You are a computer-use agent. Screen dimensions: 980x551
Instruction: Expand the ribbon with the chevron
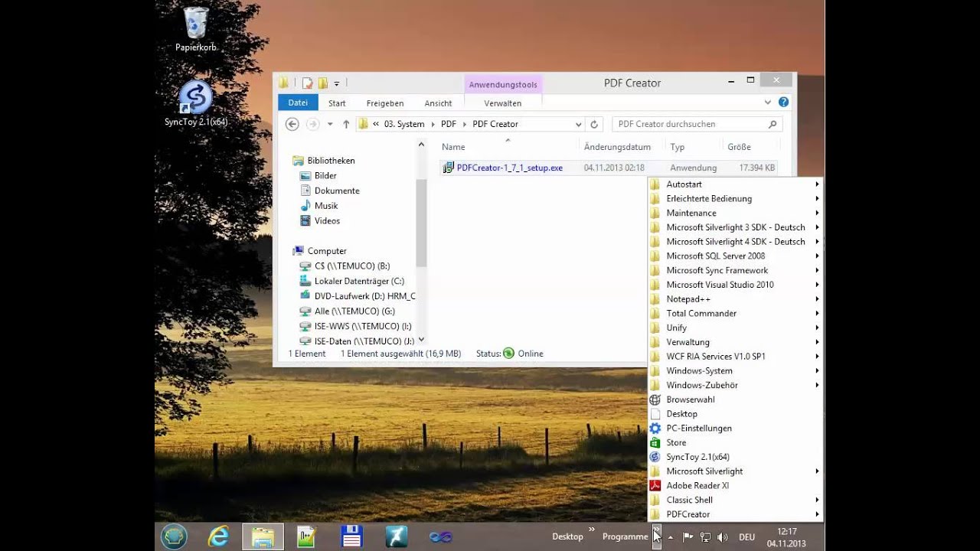[x=767, y=102]
